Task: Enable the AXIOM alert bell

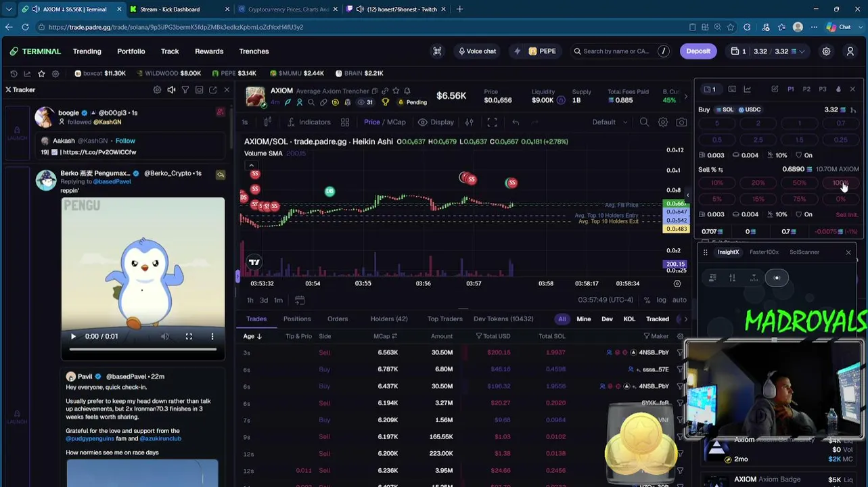Action: [x=407, y=91]
